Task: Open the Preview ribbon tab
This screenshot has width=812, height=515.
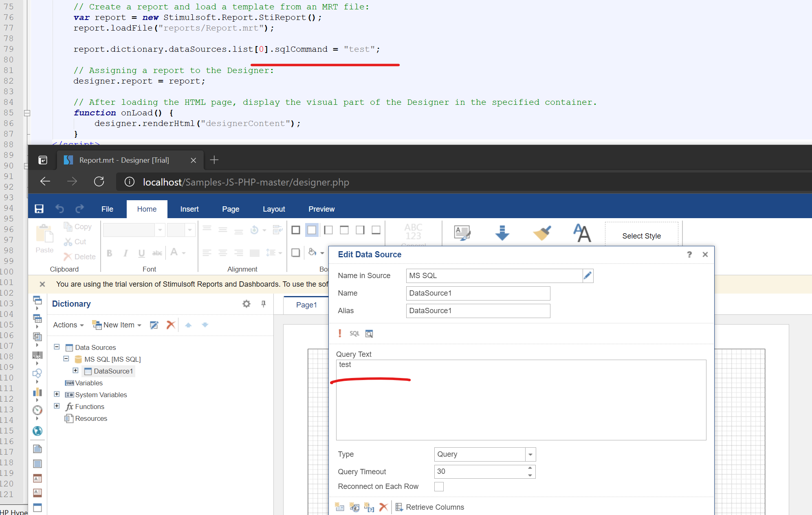Action: pyautogui.click(x=321, y=209)
